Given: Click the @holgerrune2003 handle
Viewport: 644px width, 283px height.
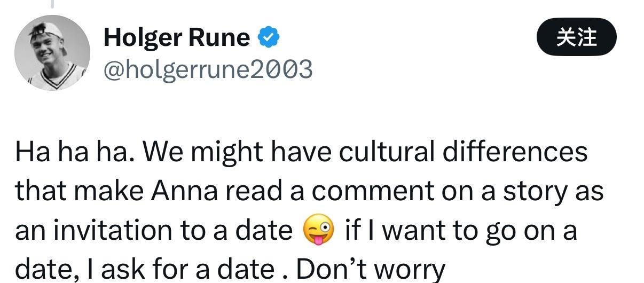Looking at the screenshot, I should (x=208, y=69).
